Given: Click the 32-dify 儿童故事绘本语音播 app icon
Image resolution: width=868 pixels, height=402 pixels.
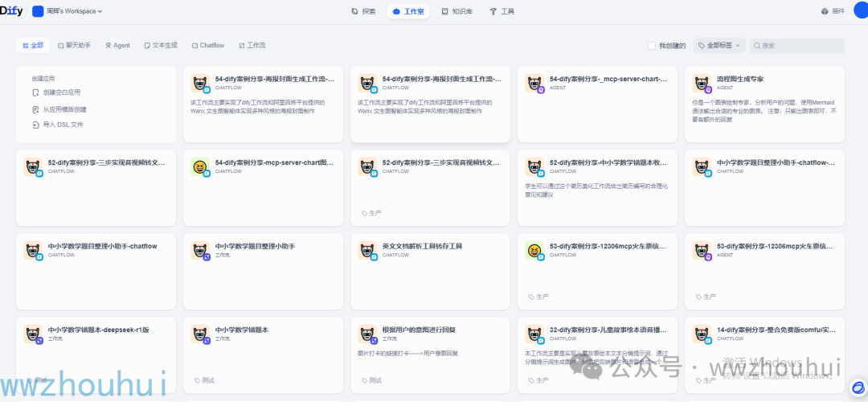Looking at the screenshot, I should pyautogui.click(x=534, y=334).
